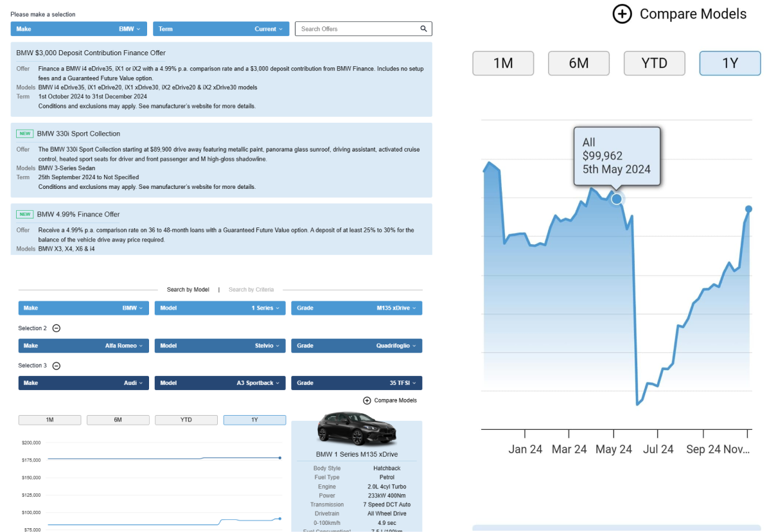769x532 pixels.
Task: Select the large YTD range button
Action: (x=654, y=63)
